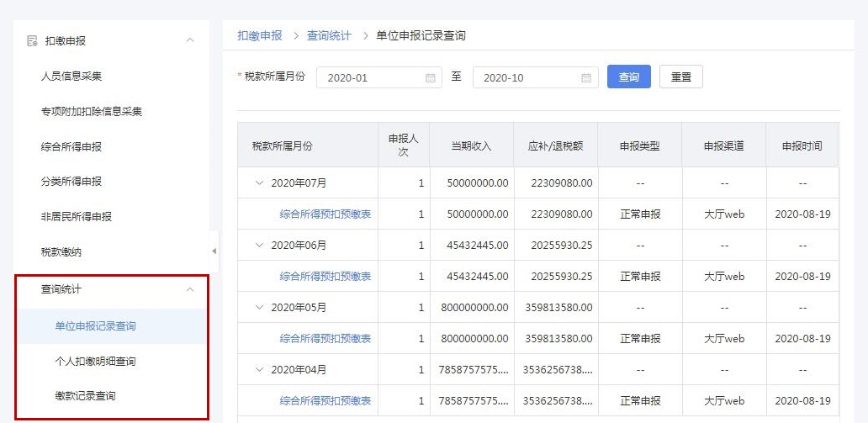The width and height of the screenshot is (868, 423).
Task: Open 综合所得预扣预缴表 link under 2020年04月
Action: (x=325, y=400)
